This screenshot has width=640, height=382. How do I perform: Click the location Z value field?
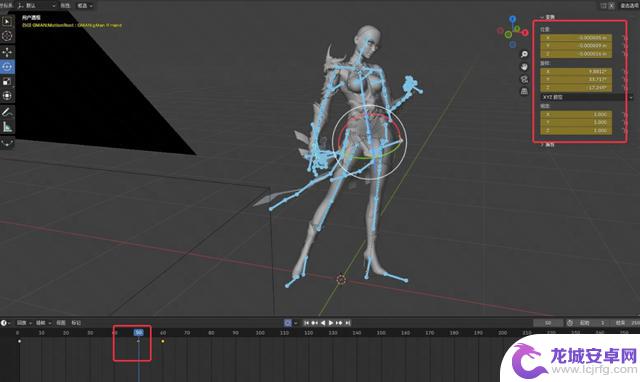[576, 54]
